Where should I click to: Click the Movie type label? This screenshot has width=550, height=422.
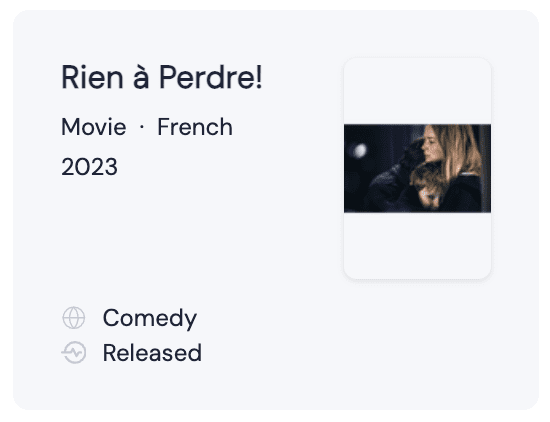[x=94, y=127]
